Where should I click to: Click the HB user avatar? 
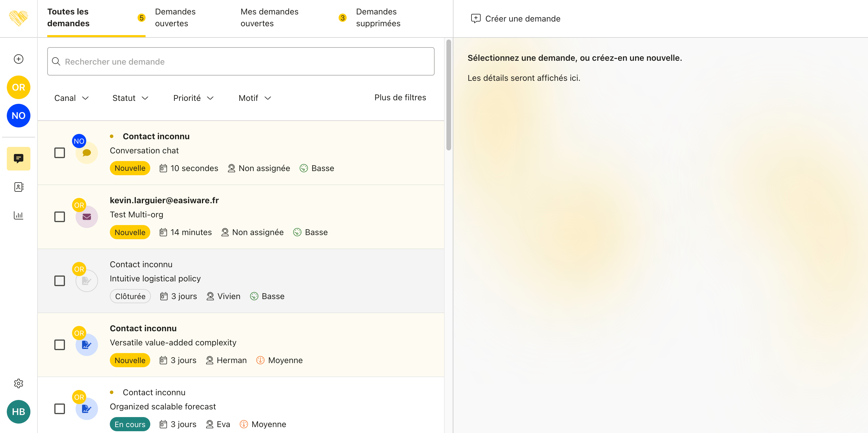point(19,411)
